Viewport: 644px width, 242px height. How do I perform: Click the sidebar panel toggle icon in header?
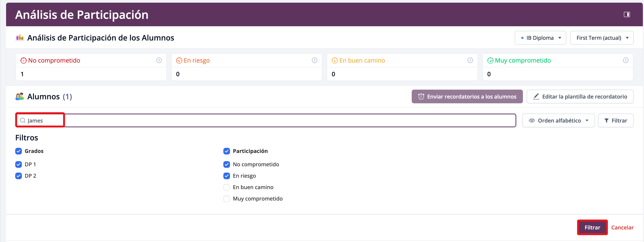[x=627, y=14]
